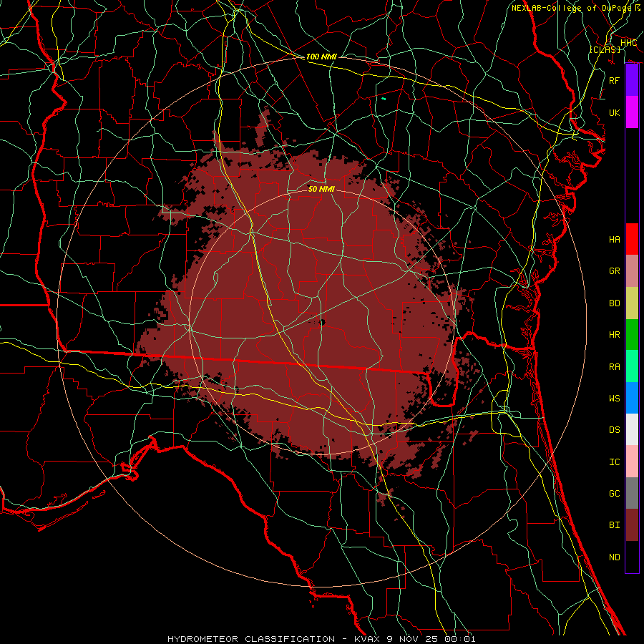This screenshot has width=644, height=644.
Task: Click the HA legend label
Action: 615,239
